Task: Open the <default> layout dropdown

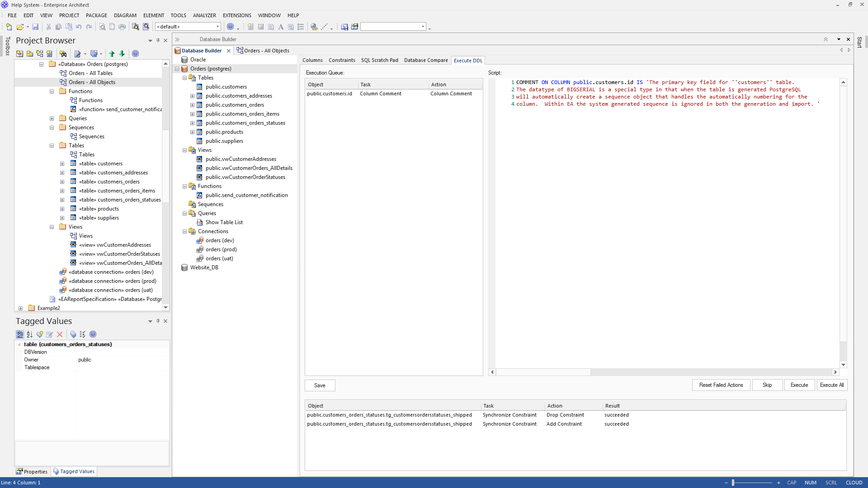Action: (217, 27)
